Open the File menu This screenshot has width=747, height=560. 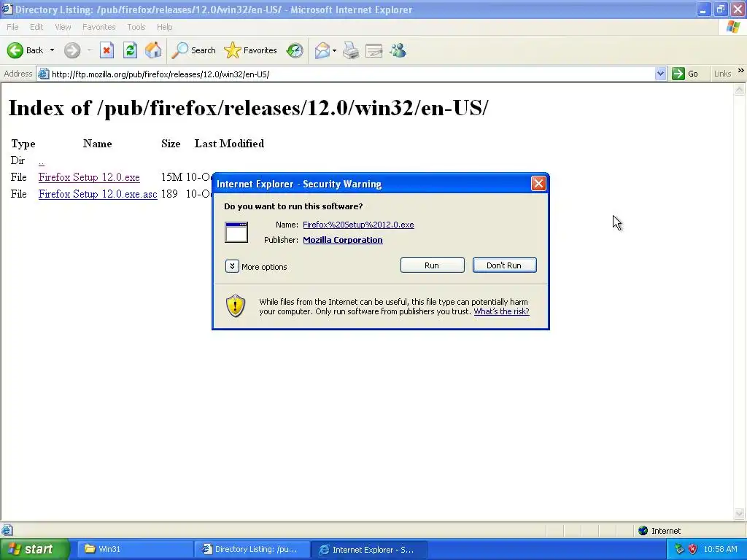point(12,27)
